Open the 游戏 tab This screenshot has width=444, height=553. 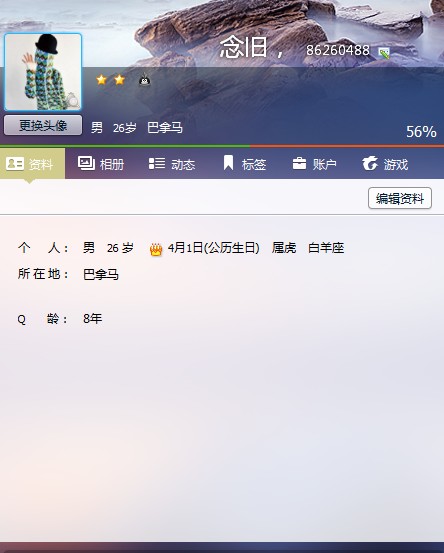[x=385, y=164]
